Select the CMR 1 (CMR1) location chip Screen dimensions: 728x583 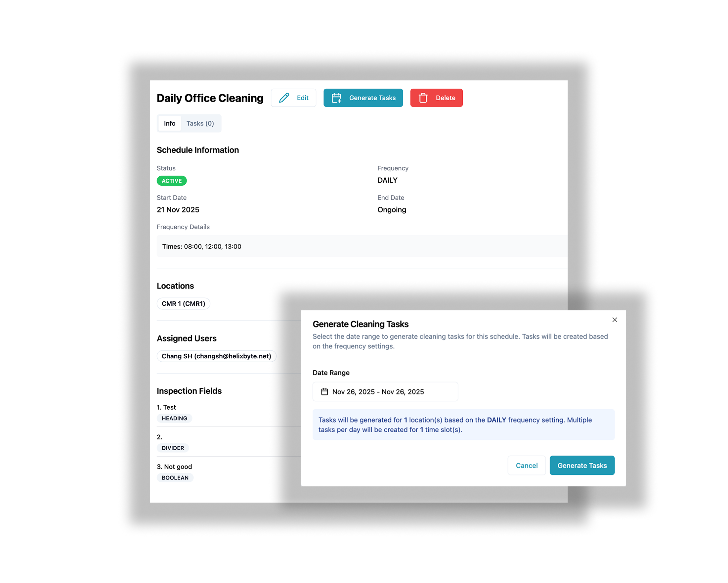point(183,303)
